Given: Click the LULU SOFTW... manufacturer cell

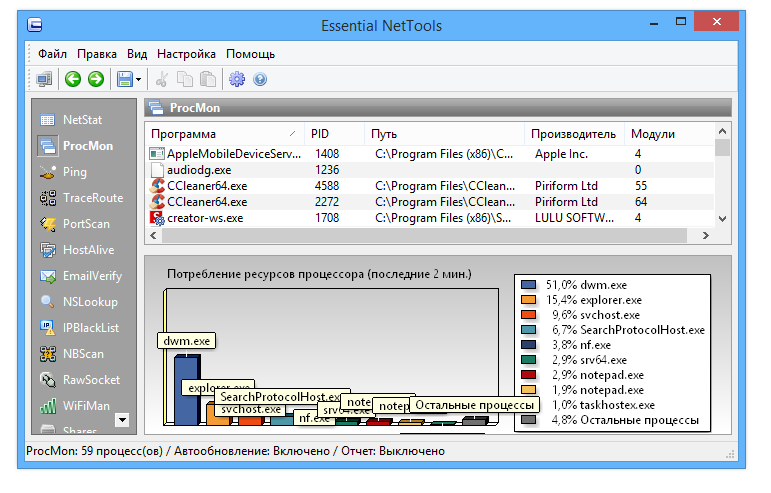Looking at the screenshot, I should pos(574,218).
